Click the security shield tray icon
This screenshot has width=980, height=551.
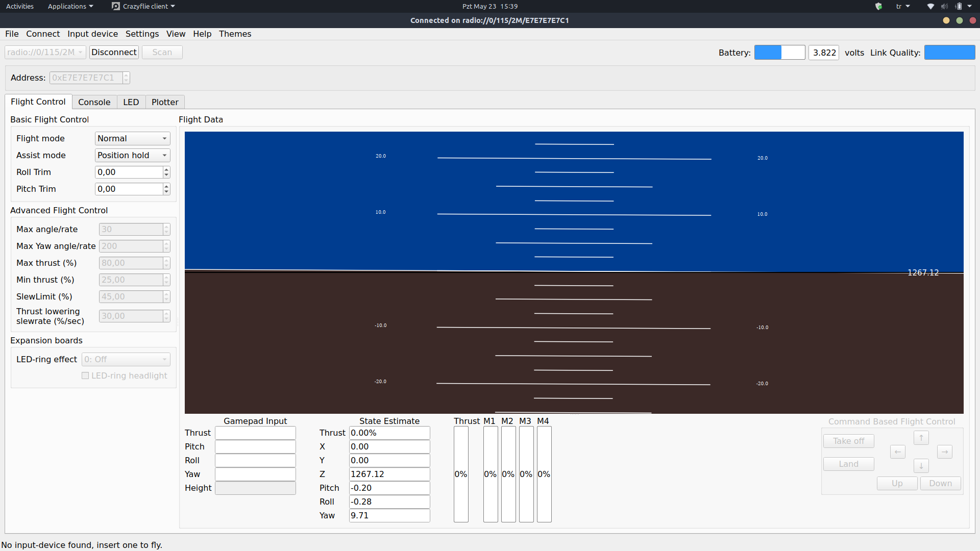pyautogui.click(x=878, y=7)
